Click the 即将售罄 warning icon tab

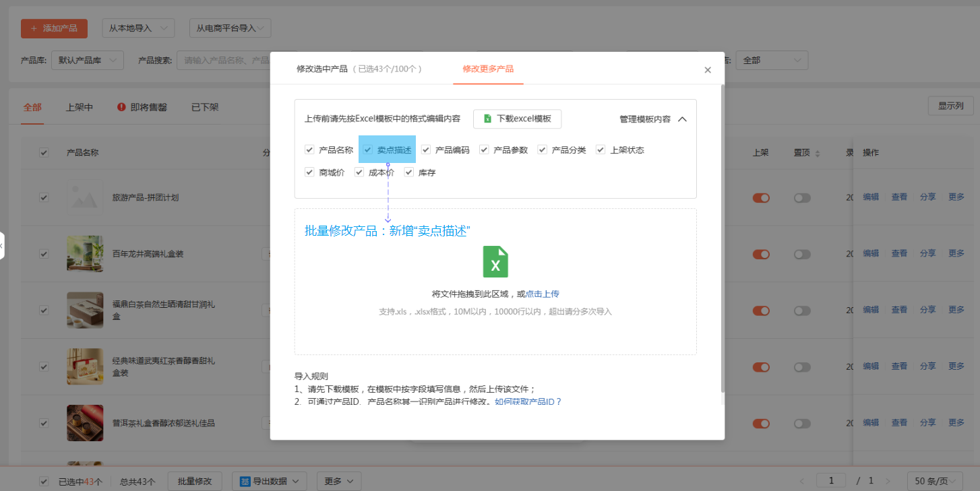coord(121,107)
